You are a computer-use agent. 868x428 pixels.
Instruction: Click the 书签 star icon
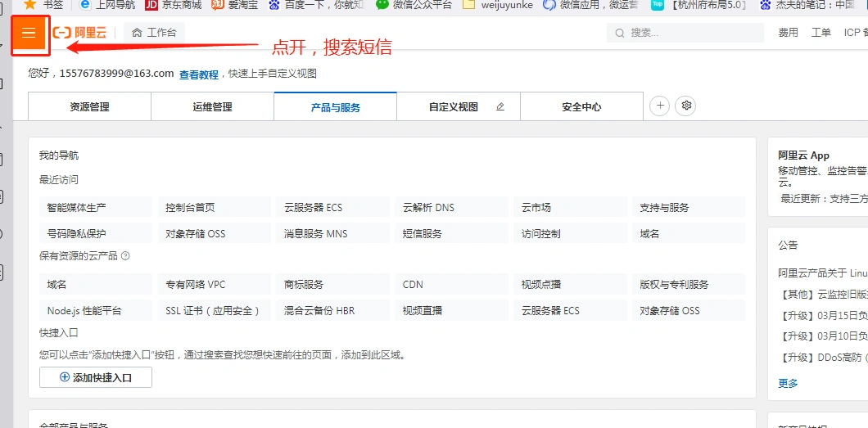pyautogui.click(x=30, y=4)
